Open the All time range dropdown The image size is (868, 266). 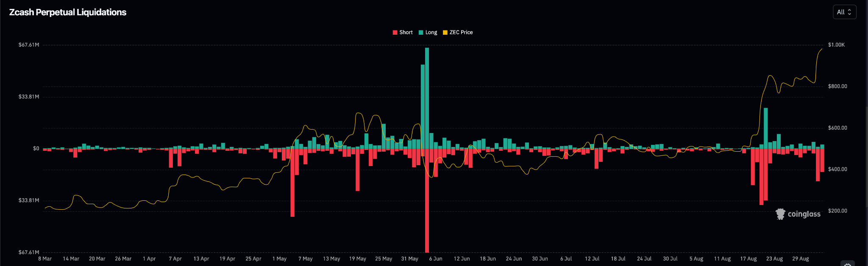[x=844, y=12]
